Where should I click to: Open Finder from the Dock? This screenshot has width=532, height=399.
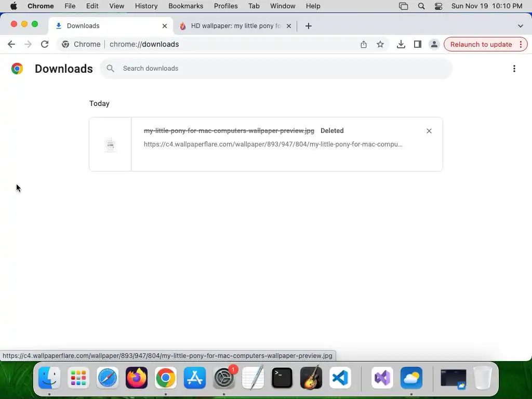(x=49, y=378)
